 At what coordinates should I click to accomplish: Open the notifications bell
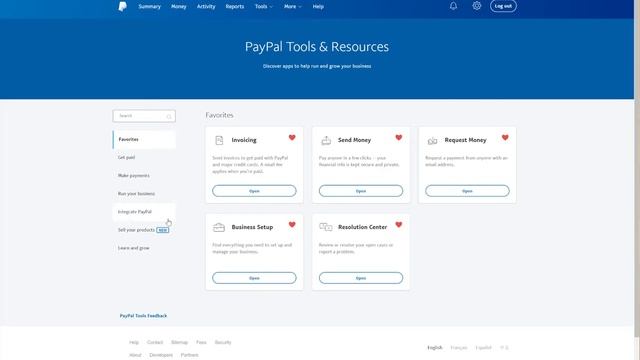click(453, 6)
